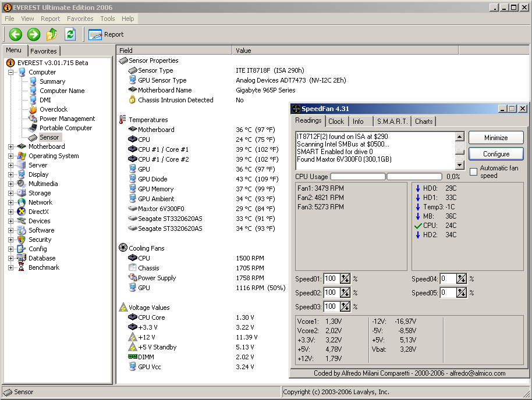Screen dimensions: 532x400
Task: Open the Tools menu
Action: (x=108, y=19)
